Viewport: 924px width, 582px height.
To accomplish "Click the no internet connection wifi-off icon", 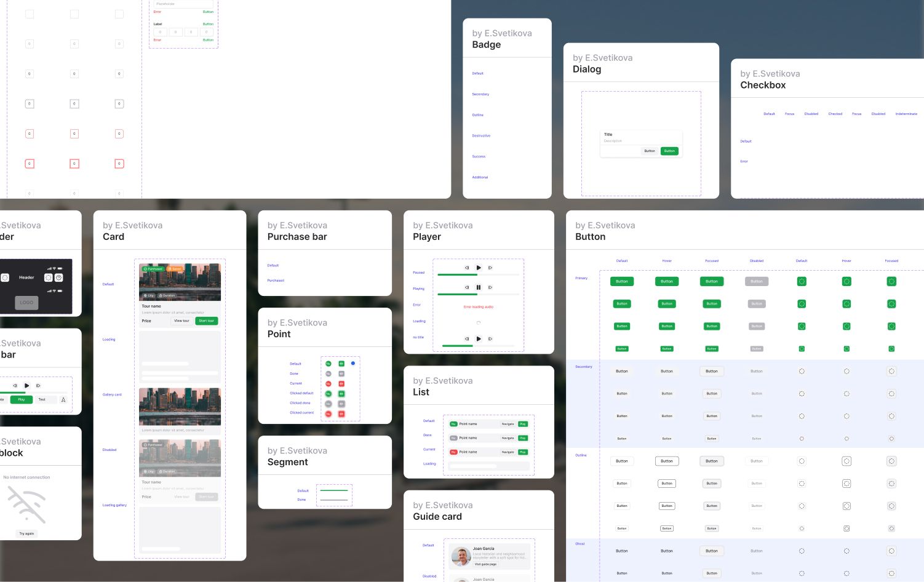I will tap(26, 504).
